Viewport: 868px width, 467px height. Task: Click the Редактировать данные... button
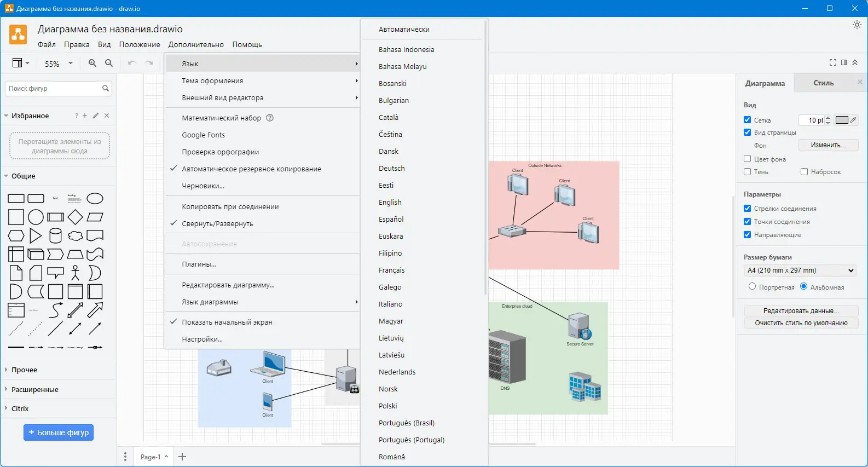(x=801, y=310)
